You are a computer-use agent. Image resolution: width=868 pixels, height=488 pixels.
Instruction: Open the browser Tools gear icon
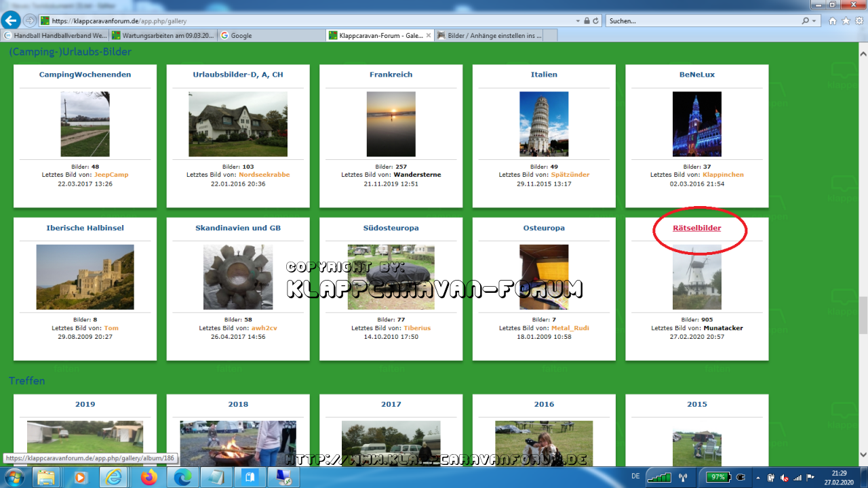[859, 21]
